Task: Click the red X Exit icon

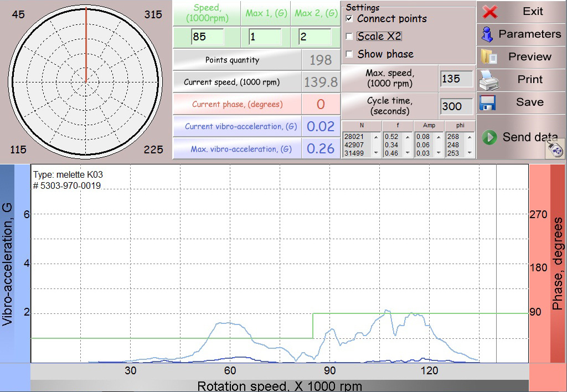Action: (491, 12)
